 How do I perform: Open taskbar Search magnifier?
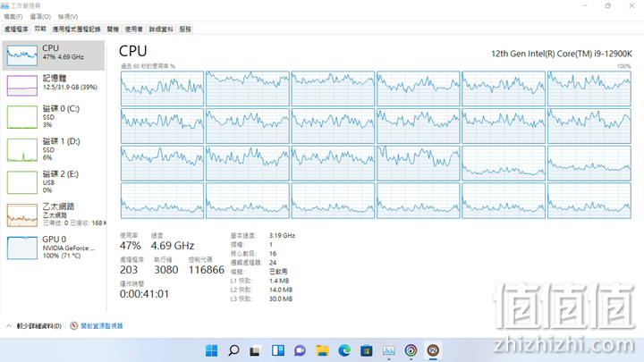click(233, 350)
